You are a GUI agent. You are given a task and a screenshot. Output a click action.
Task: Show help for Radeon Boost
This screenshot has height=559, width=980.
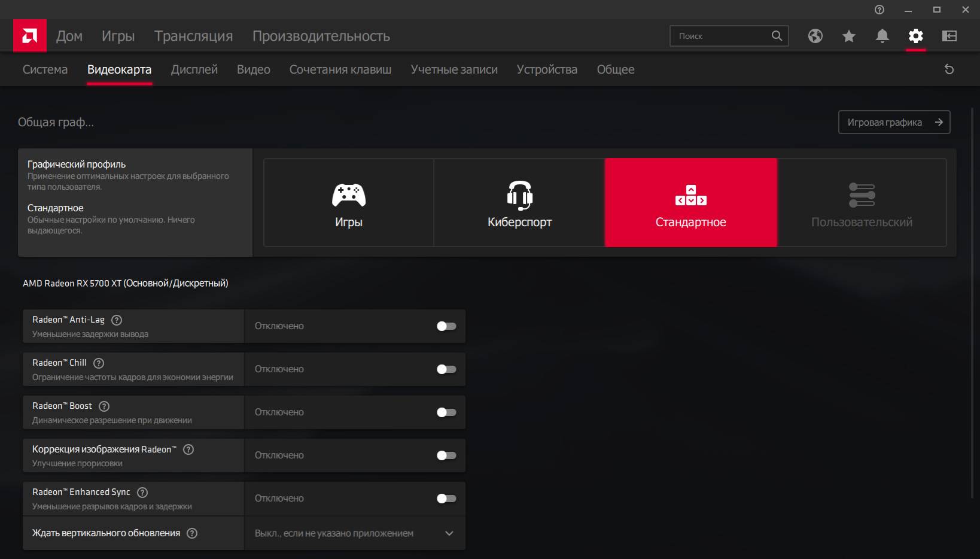pos(104,406)
